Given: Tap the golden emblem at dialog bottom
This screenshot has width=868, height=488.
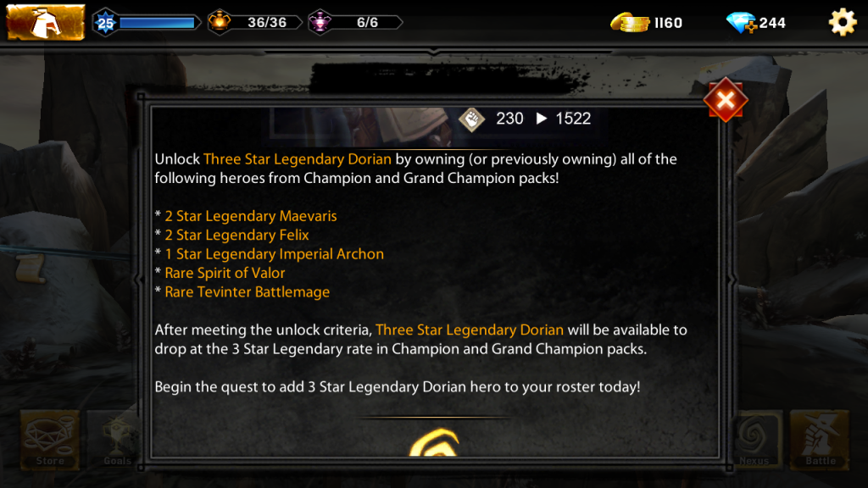Looking at the screenshot, I should click(435, 442).
